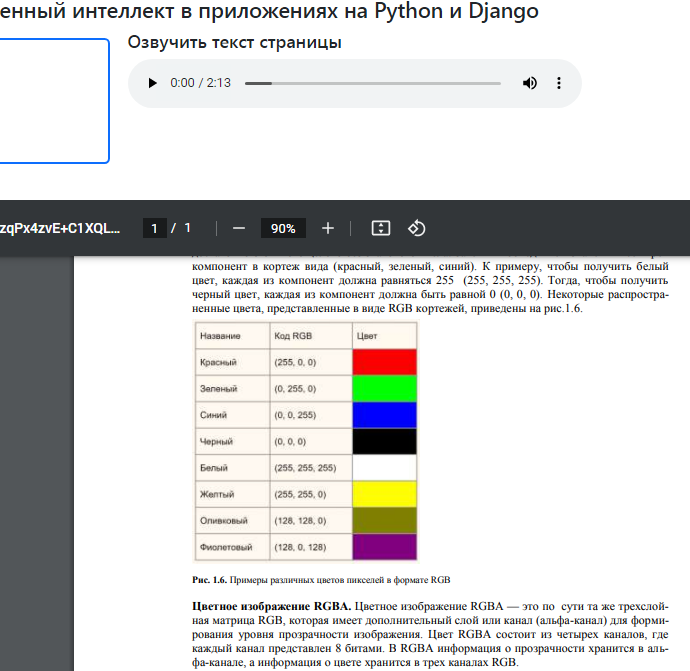Click the blue swatch for Синий
This screenshot has width=690, height=671.
(x=384, y=414)
